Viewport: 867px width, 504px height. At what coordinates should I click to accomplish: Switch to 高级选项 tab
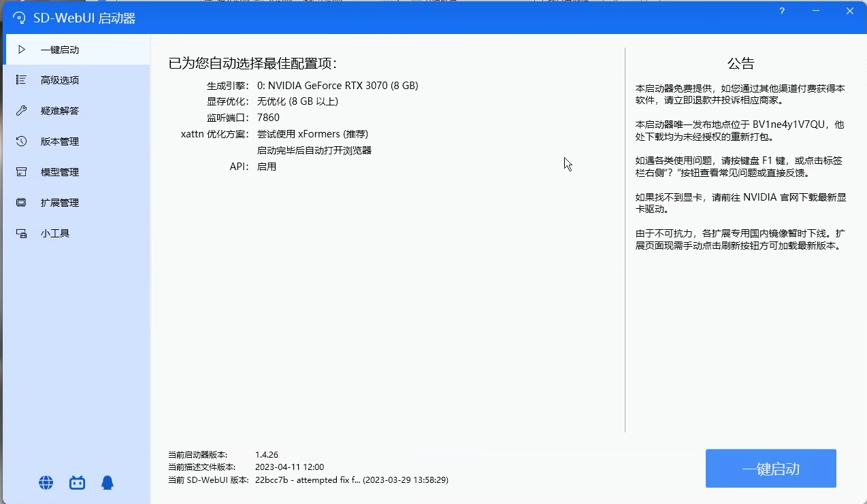pyautogui.click(x=76, y=80)
